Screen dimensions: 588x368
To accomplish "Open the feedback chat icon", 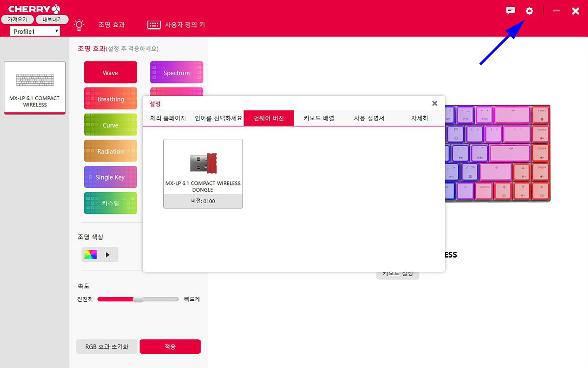I will (511, 11).
